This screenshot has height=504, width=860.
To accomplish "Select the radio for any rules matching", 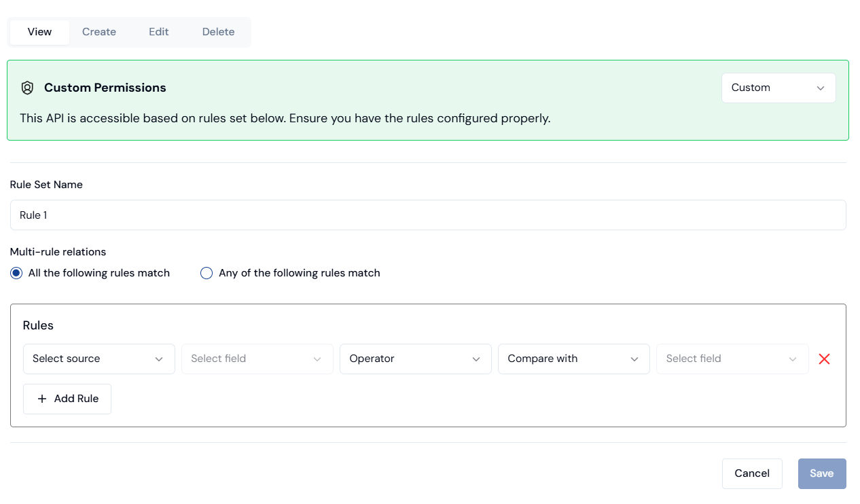I will pos(206,272).
